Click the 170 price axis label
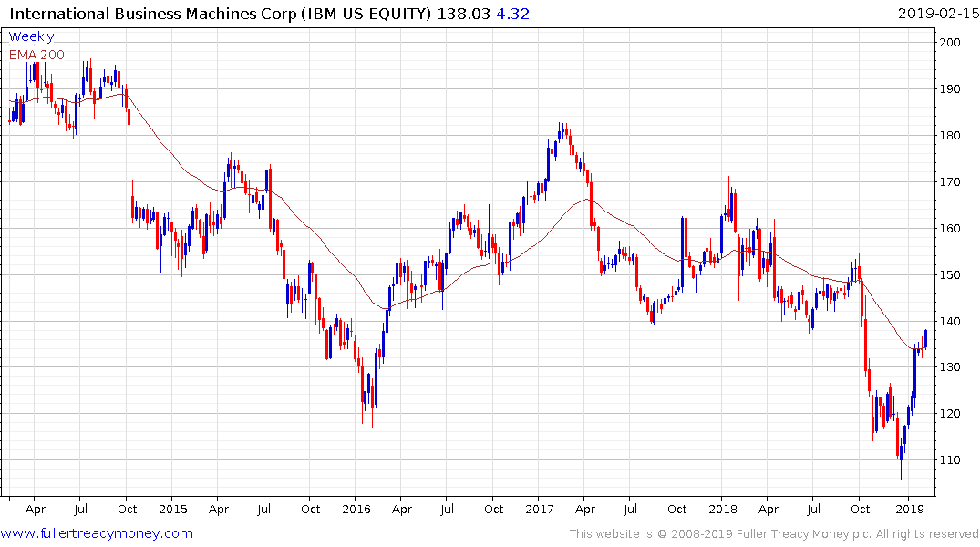 (x=949, y=182)
